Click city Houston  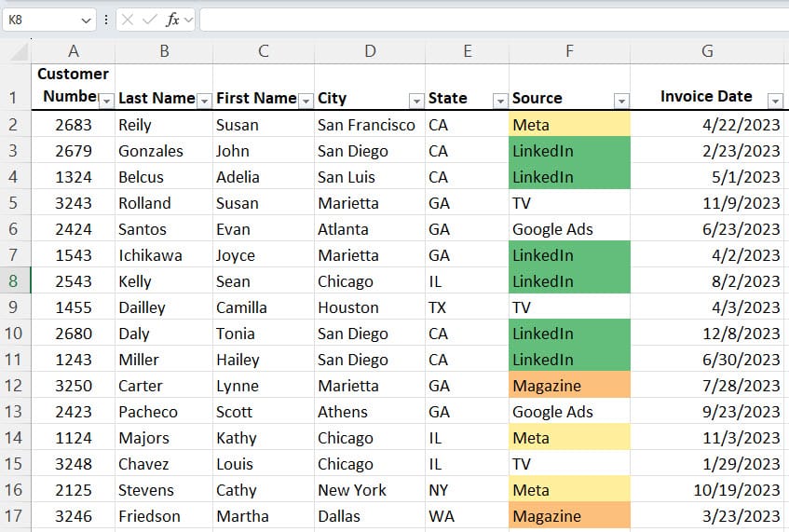pyautogui.click(x=370, y=307)
